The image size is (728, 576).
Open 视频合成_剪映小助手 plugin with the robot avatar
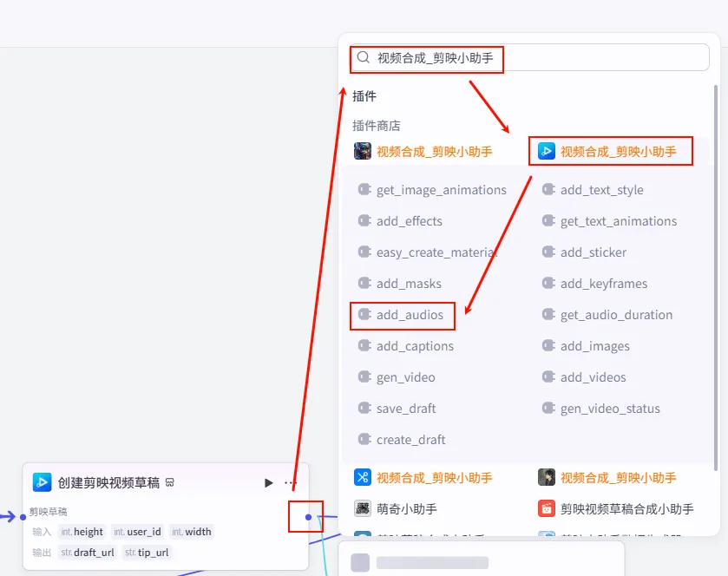423,151
